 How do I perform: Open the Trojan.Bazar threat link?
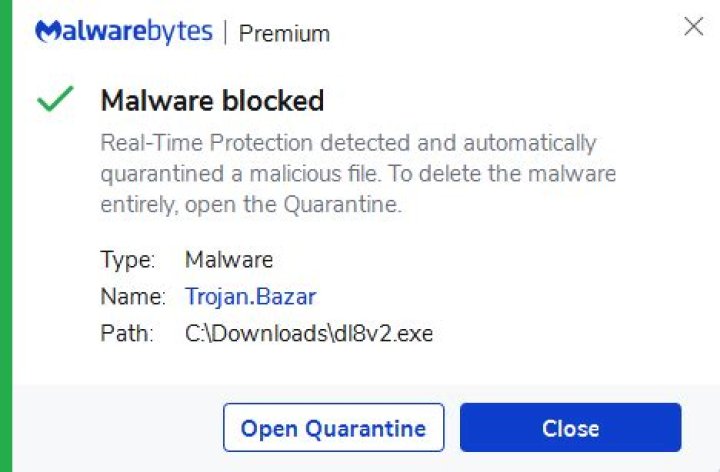click(250, 296)
